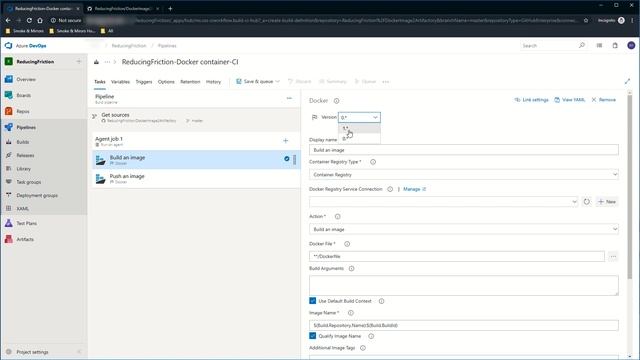Open Deployment groups in sidebar
Screen dimensions: 640x360
37,196
